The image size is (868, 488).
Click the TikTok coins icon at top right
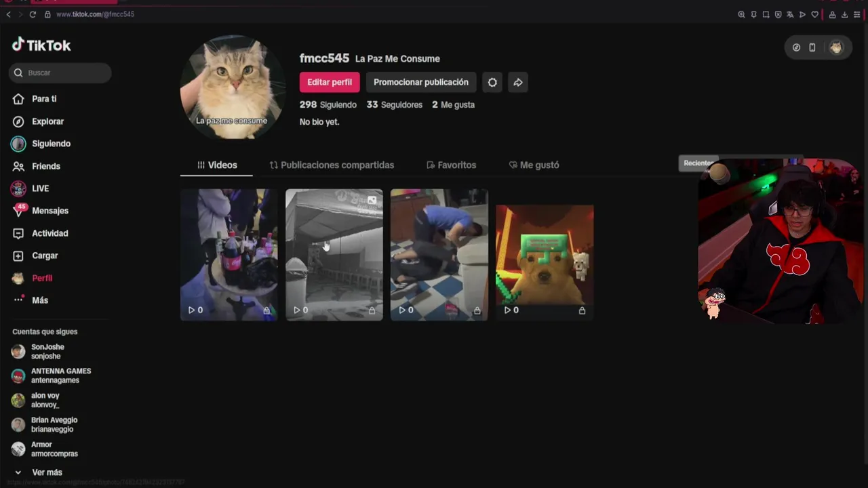coord(796,47)
